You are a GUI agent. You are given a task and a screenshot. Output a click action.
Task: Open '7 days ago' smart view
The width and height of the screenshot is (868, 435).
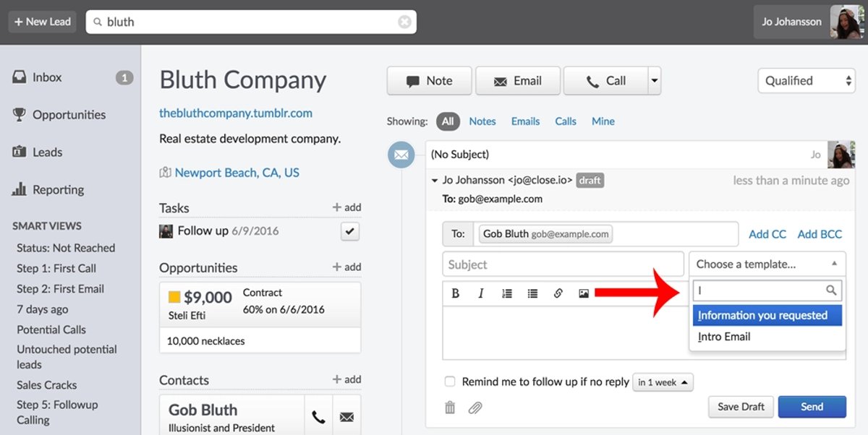tap(43, 309)
